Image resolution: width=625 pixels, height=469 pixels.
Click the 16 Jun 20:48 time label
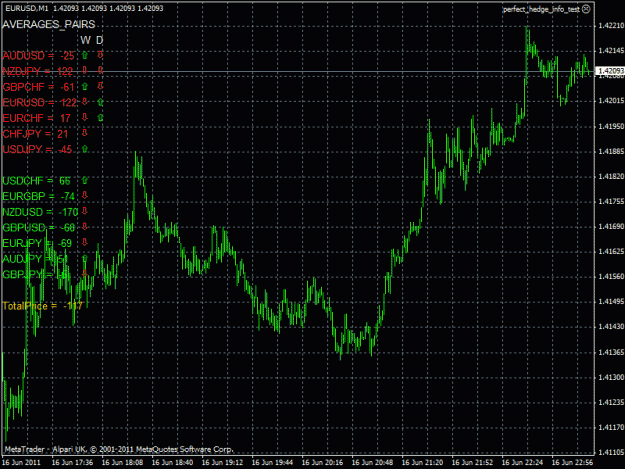click(372, 462)
